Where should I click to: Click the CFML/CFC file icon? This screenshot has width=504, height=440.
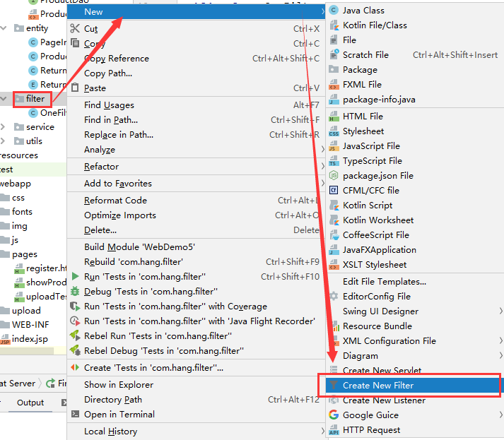[x=334, y=190]
